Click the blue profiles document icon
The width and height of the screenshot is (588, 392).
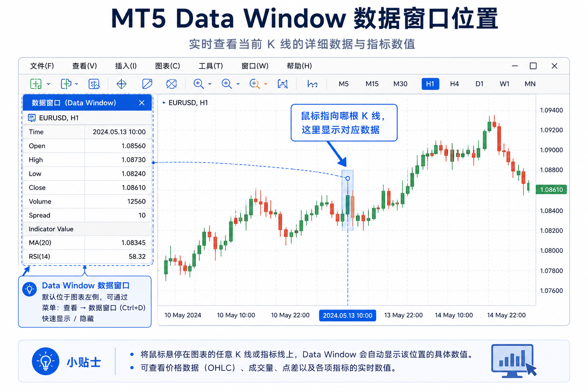pyautogui.click(x=66, y=84)
